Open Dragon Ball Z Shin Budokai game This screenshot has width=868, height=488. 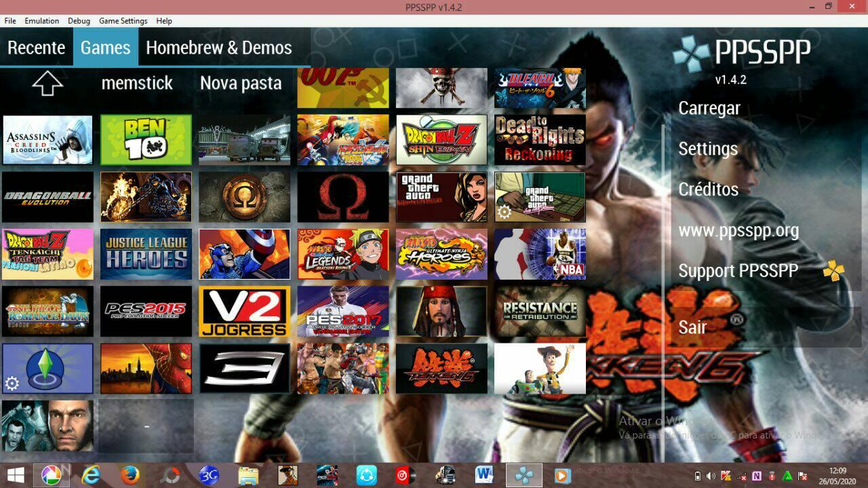tap(441, 140)
